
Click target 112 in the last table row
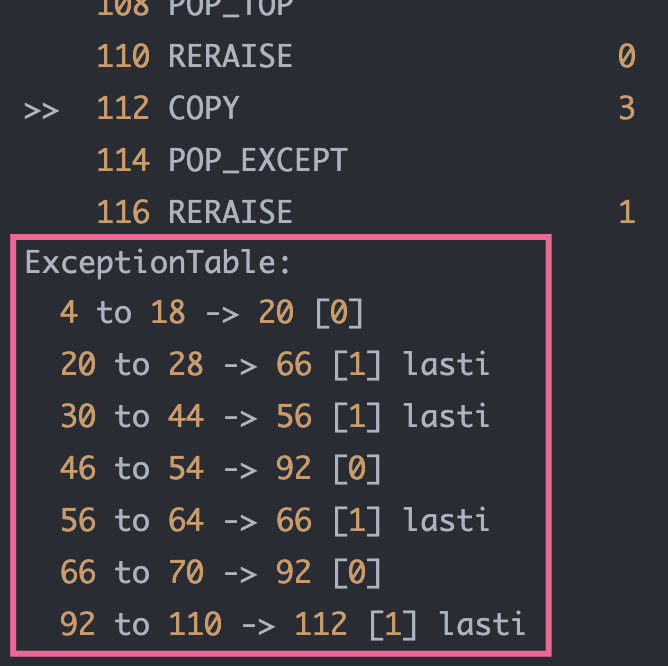(321, 624)
